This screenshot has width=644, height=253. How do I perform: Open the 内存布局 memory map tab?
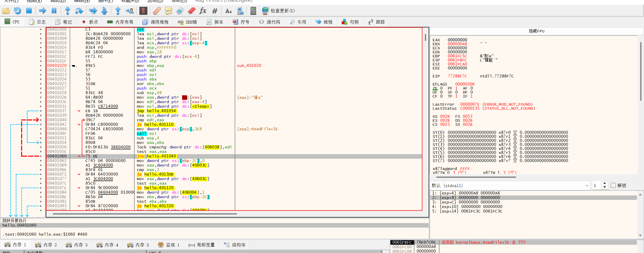tap(120, 22)
